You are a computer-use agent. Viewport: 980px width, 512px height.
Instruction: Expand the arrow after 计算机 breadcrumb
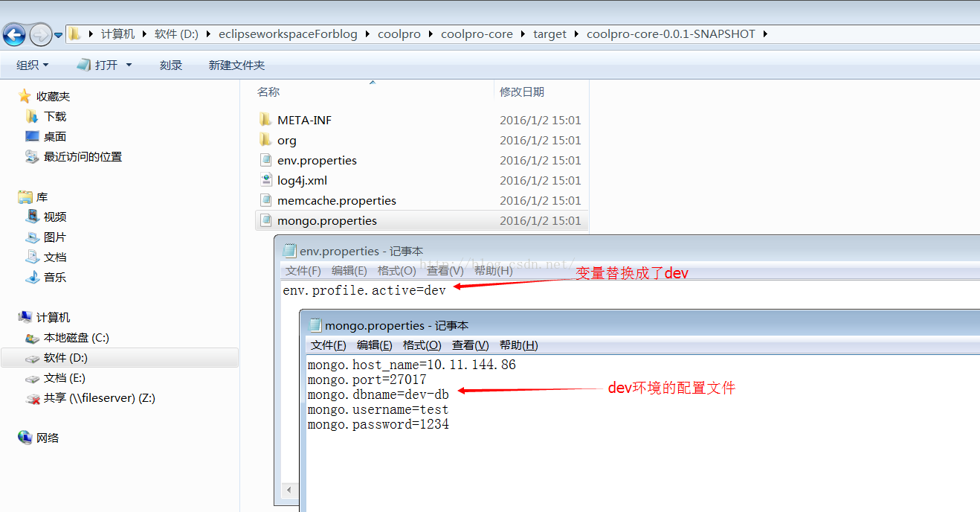point(145,34)
